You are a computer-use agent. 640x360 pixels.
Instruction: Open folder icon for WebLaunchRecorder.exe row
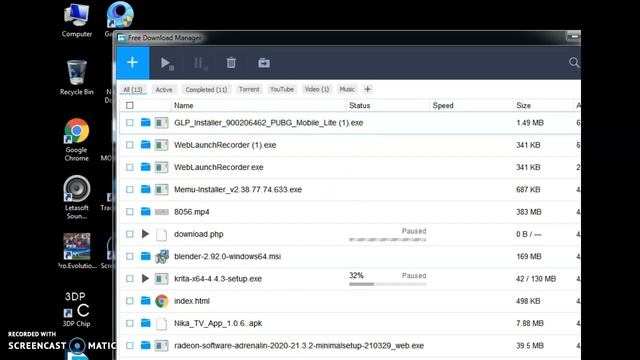pos(145,167)
